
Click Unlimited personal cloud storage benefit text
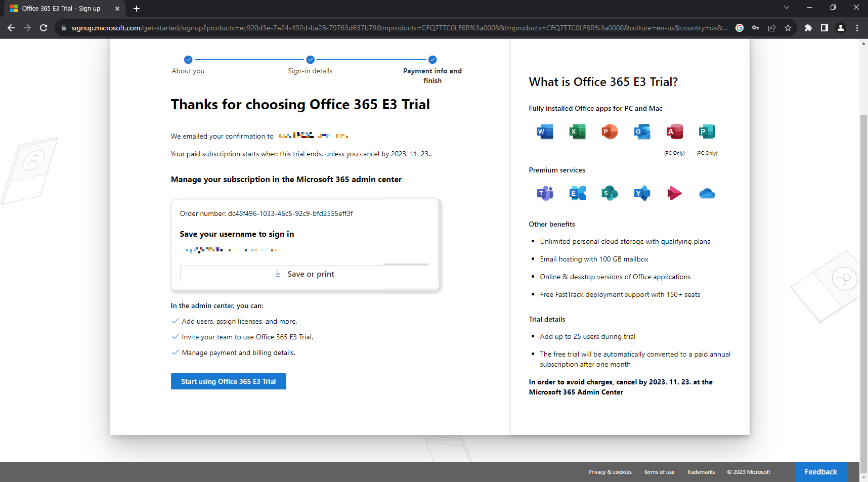[625, 241]
